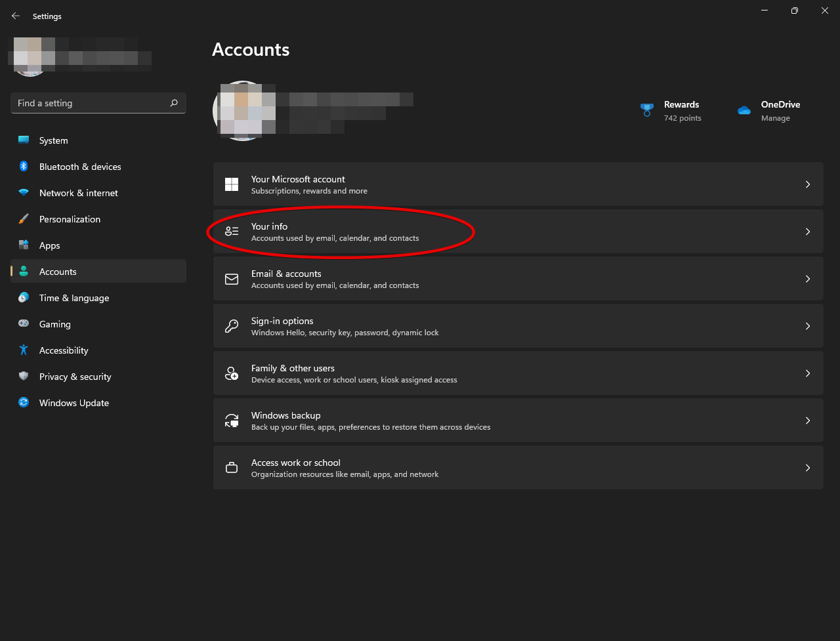The height and width of the screenshot is (641, 840).
Task: Click the work or school briefcase icon
Action: [x=232, y=468]
